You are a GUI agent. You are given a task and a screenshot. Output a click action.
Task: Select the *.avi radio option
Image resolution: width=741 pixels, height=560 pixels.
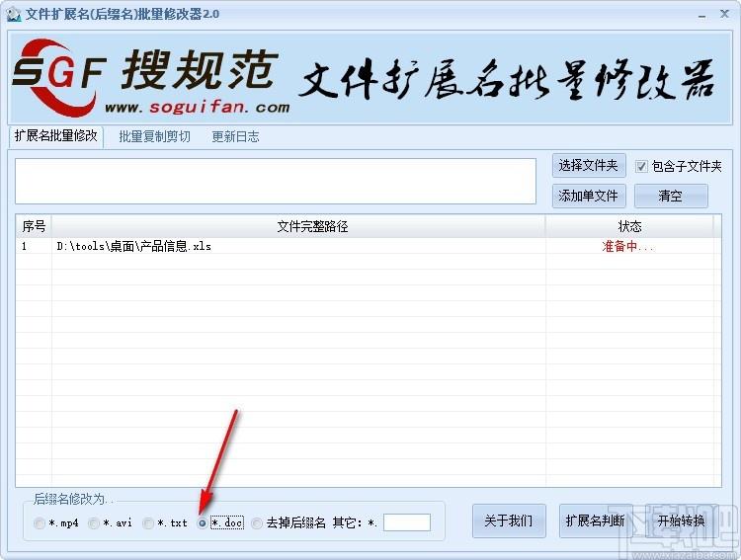94,523
